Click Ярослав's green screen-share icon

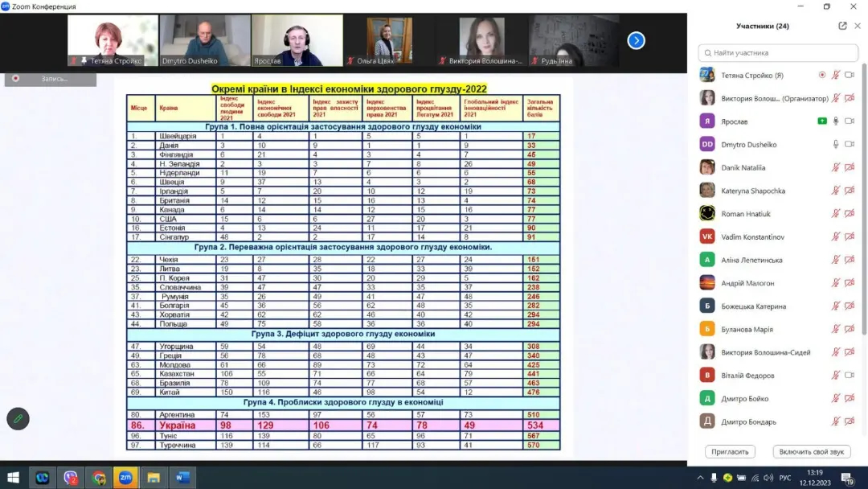[x=822, y=121]
